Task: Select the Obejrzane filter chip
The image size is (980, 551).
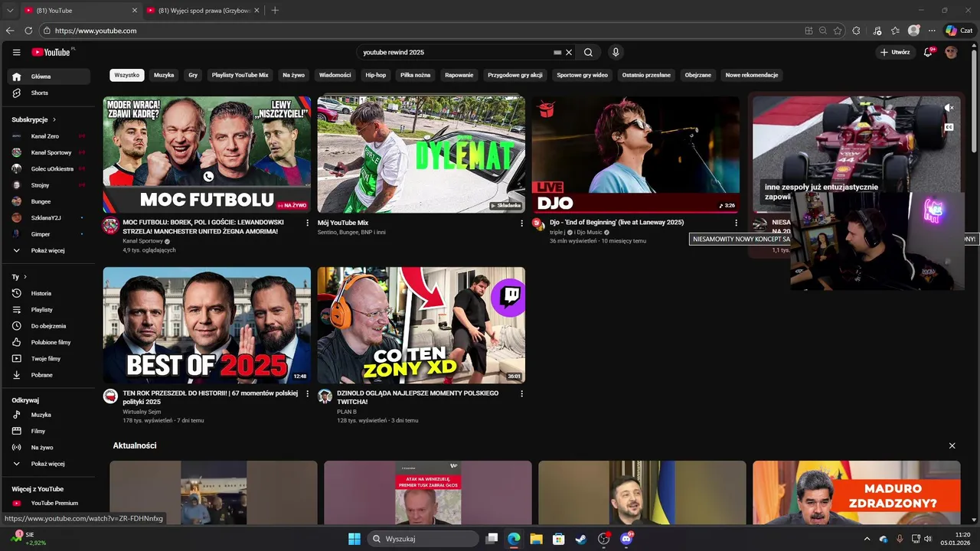Action: 698,75
